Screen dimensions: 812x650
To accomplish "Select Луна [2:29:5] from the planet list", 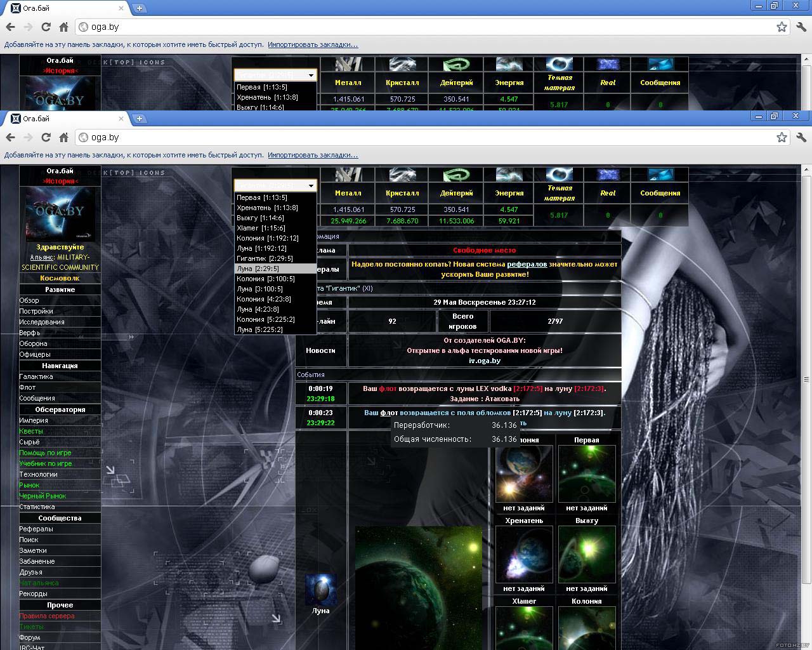I will [275, 269].
